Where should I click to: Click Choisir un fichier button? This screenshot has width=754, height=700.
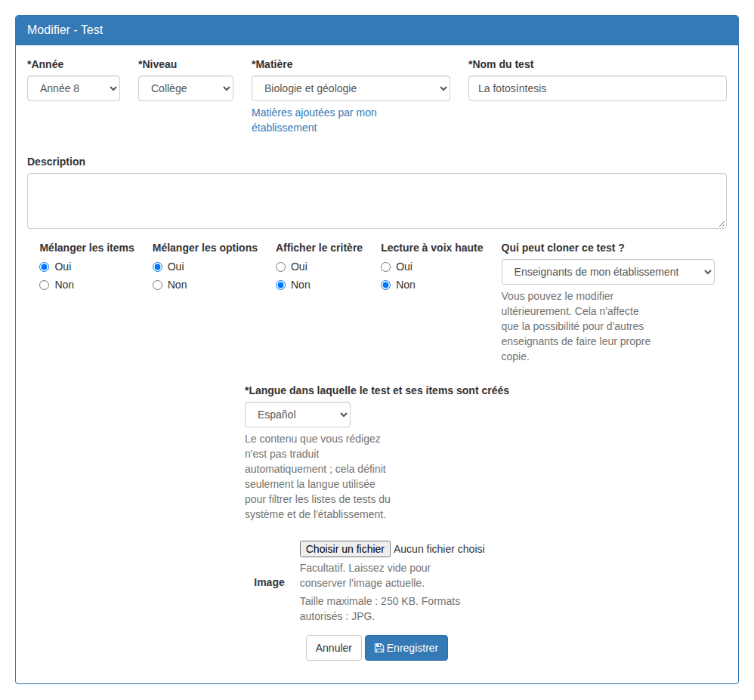coord(345,549)
